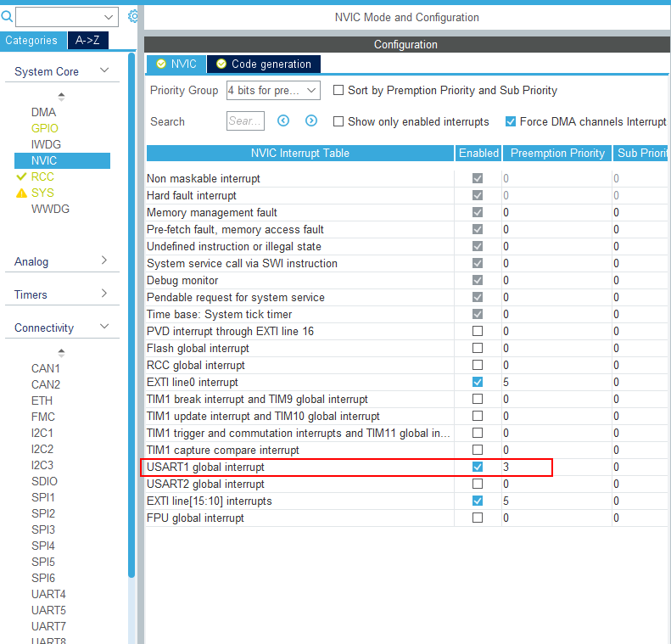Disable USART1 global interrupt checkbox
671x644 pixels.
[478, 467]
